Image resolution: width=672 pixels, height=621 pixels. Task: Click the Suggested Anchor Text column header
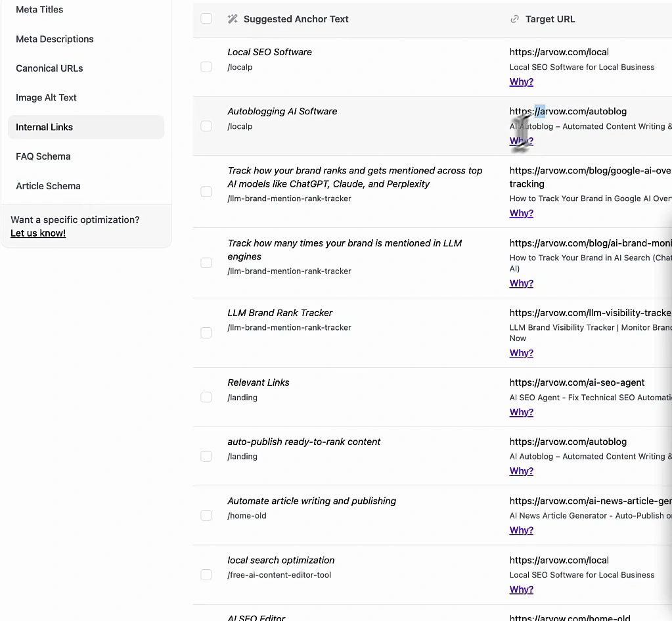click(296, 19)
